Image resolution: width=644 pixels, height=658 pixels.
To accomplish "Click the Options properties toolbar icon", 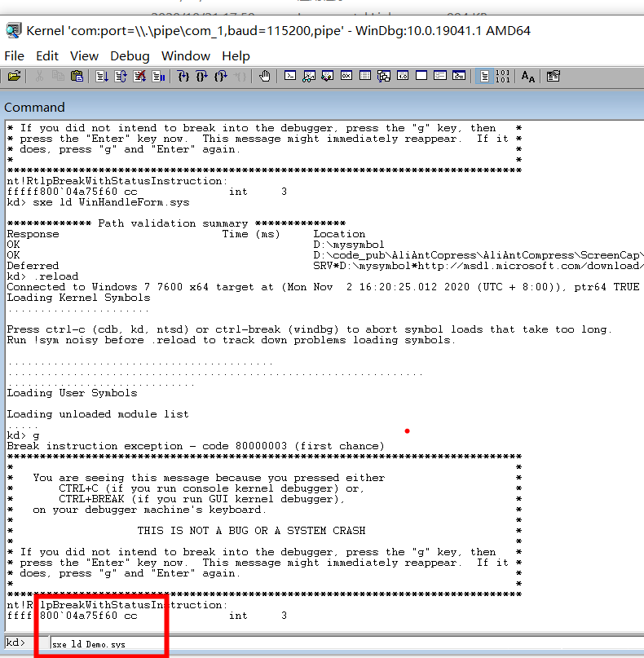I will coord(553,76).
